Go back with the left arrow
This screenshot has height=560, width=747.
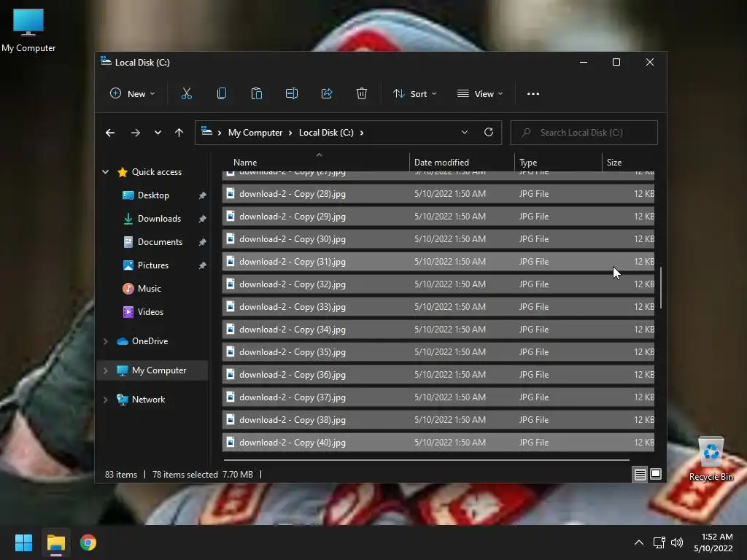click(x=110, y=133)
